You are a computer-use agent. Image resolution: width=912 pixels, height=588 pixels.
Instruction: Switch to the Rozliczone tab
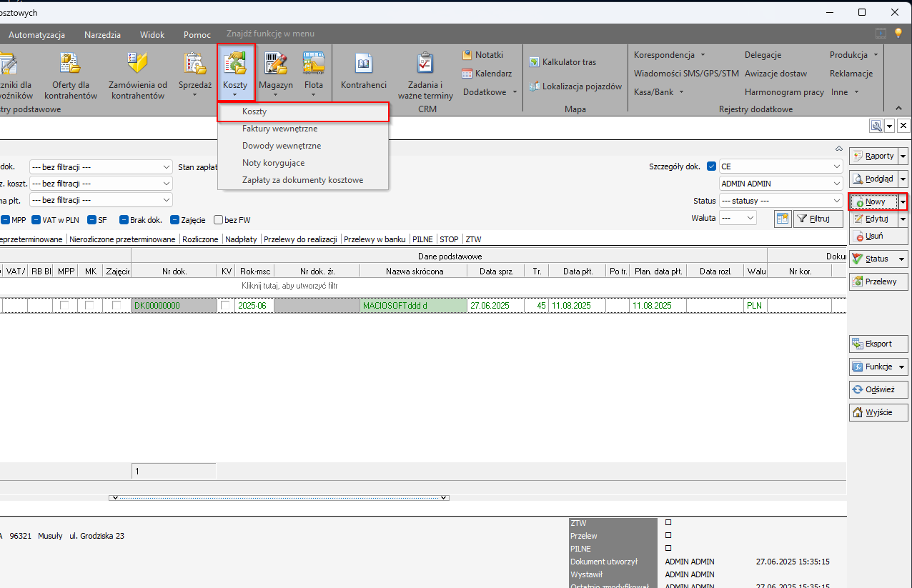click(x=200, y=239)
